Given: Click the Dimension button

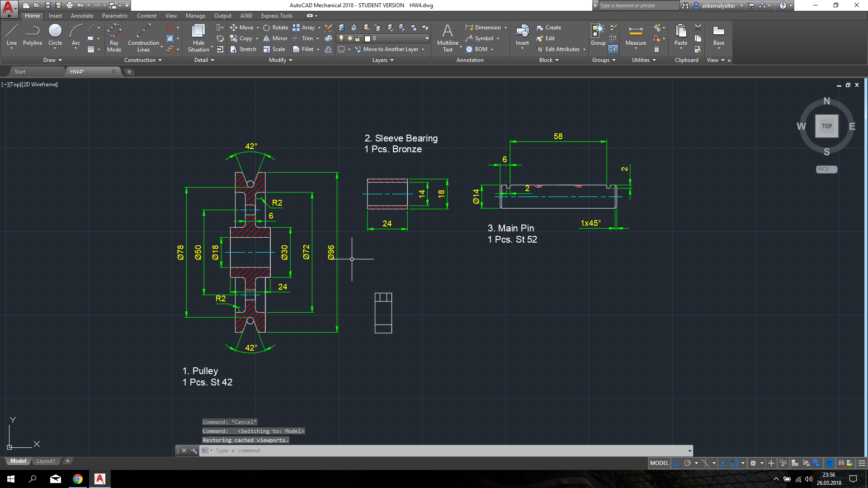Looking at the screenshot, I should point(483,28).
